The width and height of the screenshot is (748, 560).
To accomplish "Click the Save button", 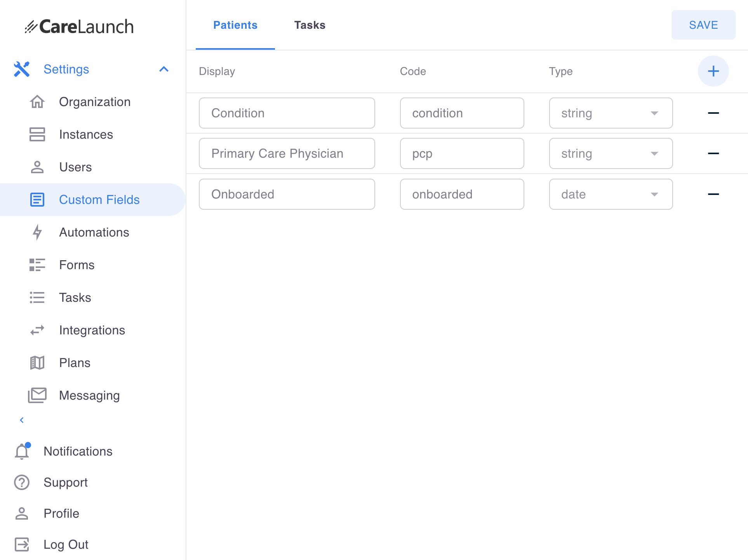I will coord(703,25).
